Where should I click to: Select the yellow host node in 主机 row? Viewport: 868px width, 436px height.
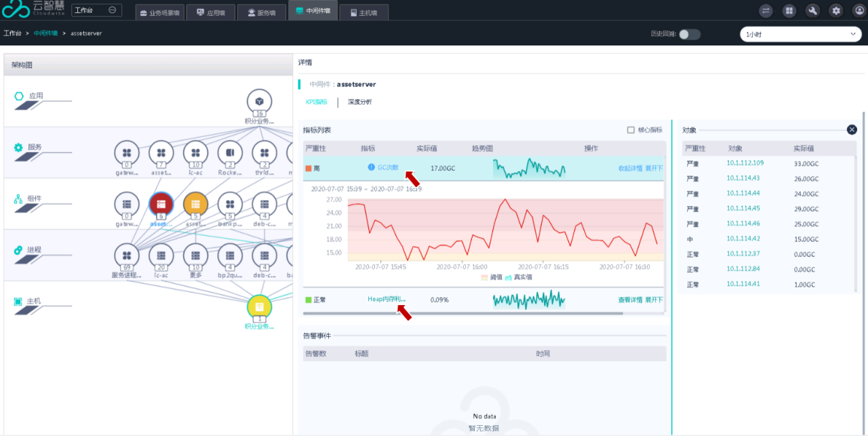[x=259, y=308]
